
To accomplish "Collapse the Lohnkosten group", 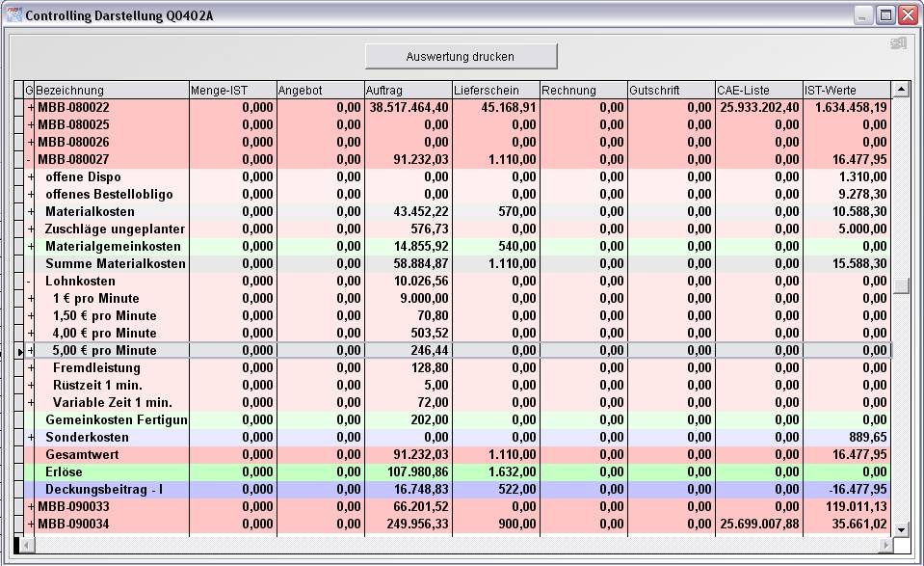I will tap(30, 281).
